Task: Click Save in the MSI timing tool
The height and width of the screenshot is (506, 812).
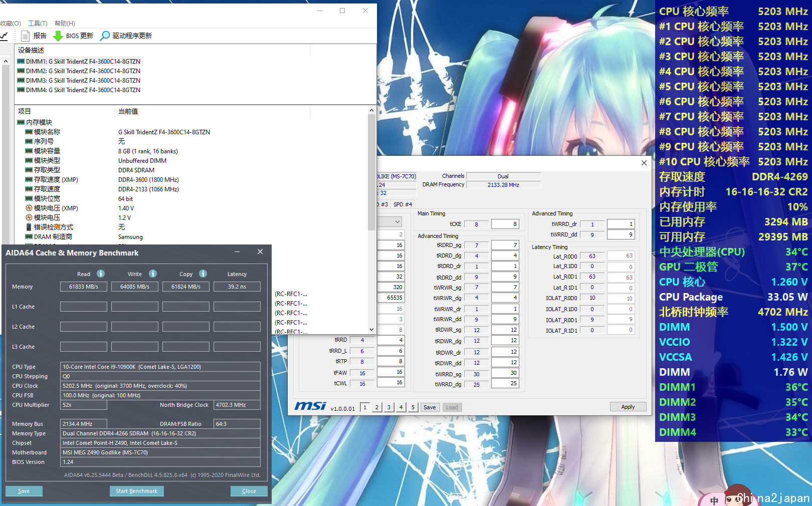Action: [x=430, y=407]
